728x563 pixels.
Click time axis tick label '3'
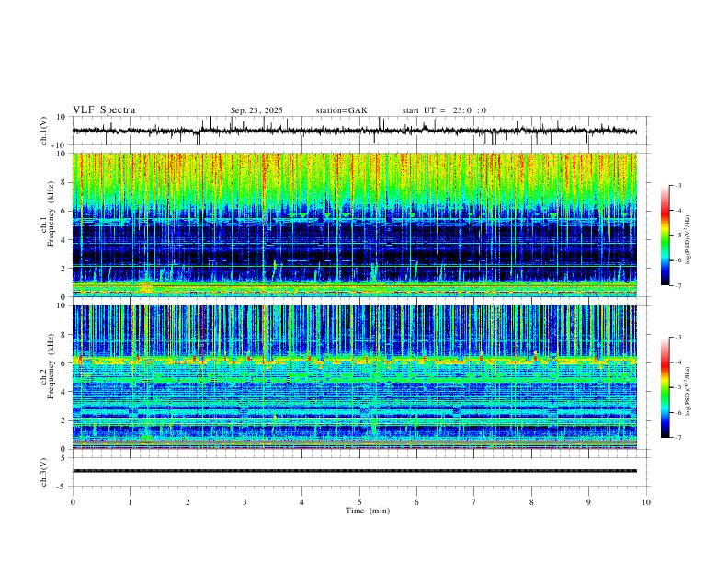point(245,502)
